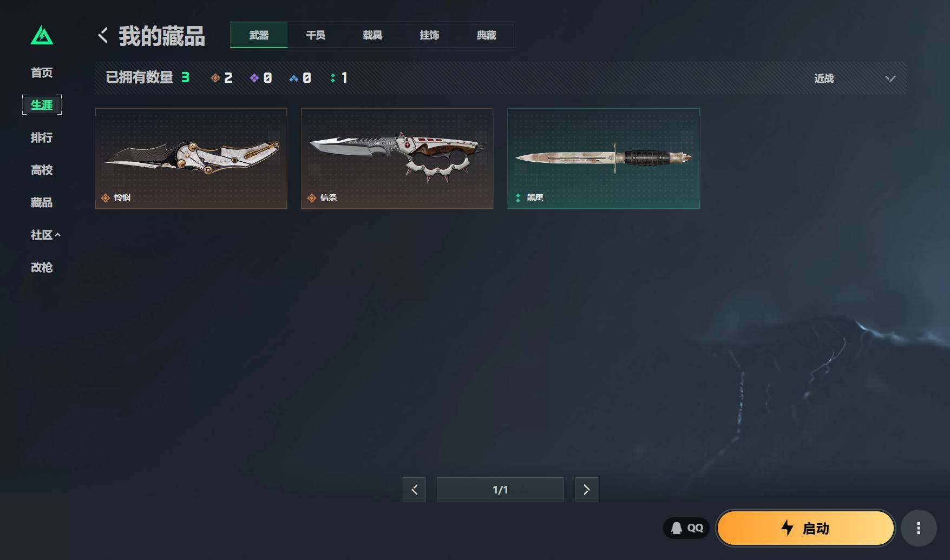The width and height of the screenshot is (950, 560).
Task: Select the 怜悯 knife thumbnail
Action: 191,158
